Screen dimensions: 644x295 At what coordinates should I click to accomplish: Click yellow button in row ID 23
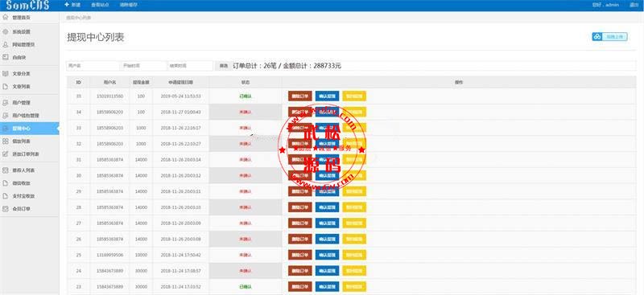[x=354, y=286]
